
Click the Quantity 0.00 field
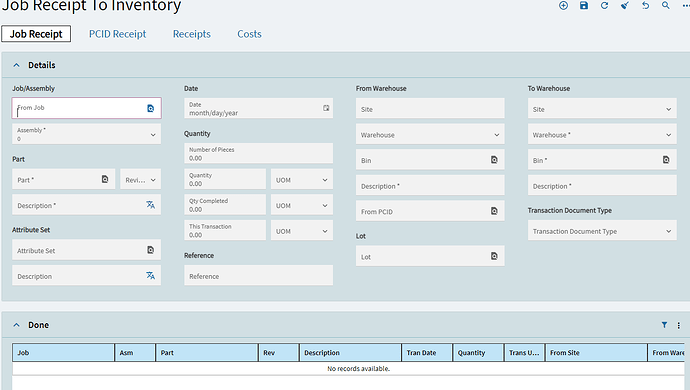(225, 180)
